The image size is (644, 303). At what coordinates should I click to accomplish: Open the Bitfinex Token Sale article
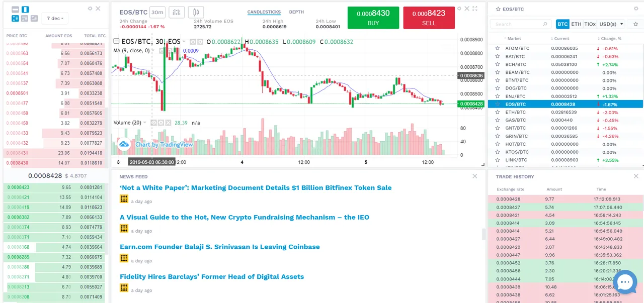click(x=256, y=187)
